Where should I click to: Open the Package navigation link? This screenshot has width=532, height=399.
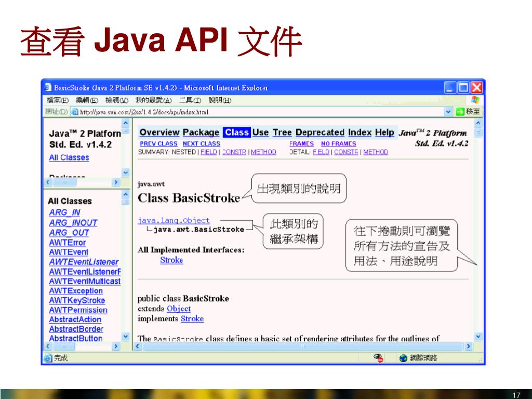pos(201,132)
